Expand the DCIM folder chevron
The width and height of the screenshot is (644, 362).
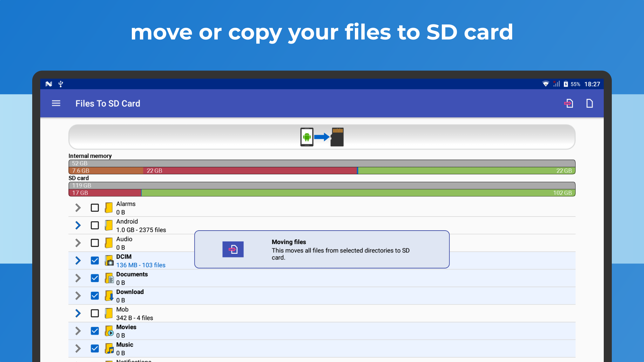point(78,260)
